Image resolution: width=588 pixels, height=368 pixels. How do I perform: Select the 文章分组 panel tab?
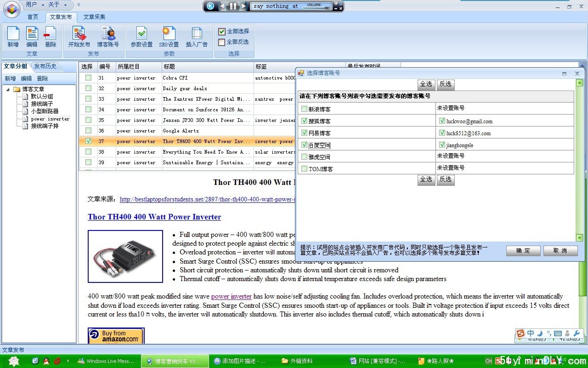click(16, 66)
